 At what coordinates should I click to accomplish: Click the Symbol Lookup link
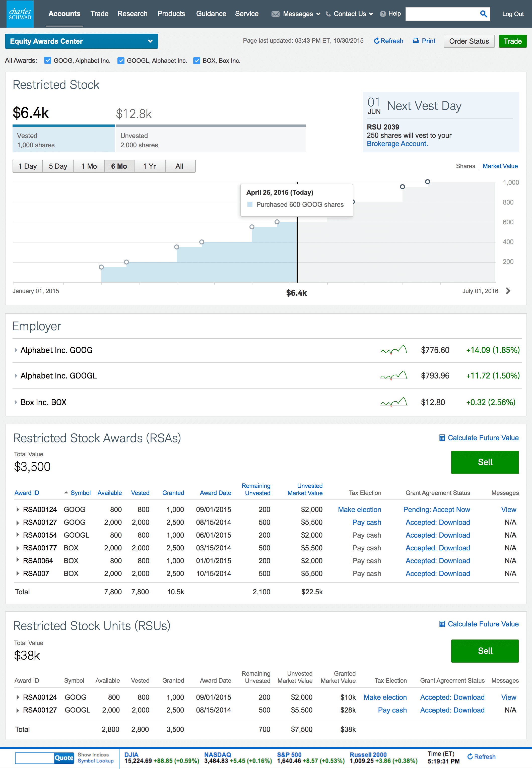coord(96,761)
